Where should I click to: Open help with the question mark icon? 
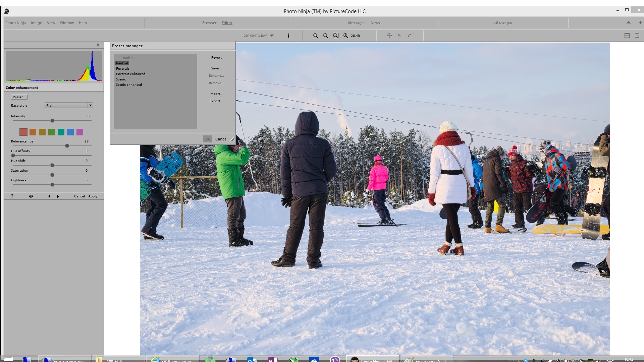(12, 196)
